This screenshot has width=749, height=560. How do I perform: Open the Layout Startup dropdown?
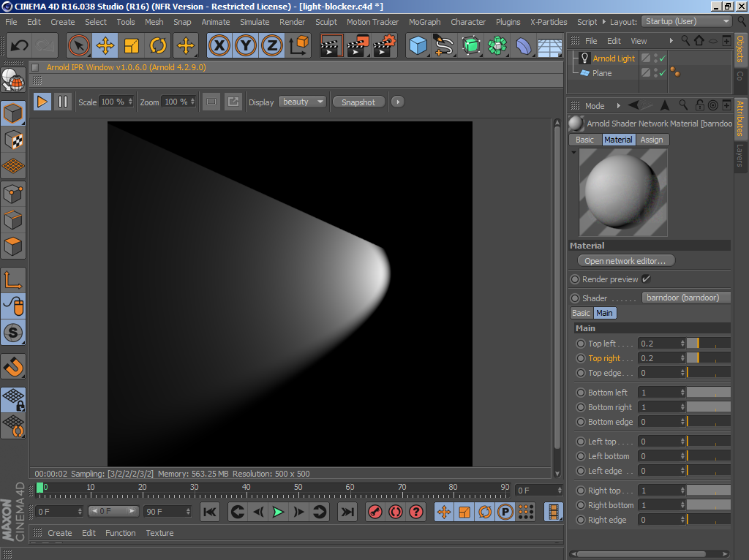pyautogui.click(x=686, y=21)
